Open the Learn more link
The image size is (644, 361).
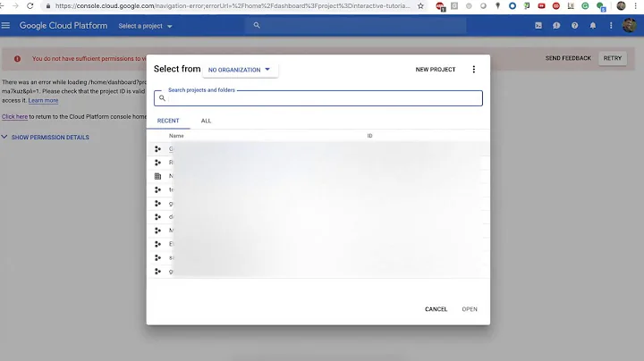click(x=43, y=100)
